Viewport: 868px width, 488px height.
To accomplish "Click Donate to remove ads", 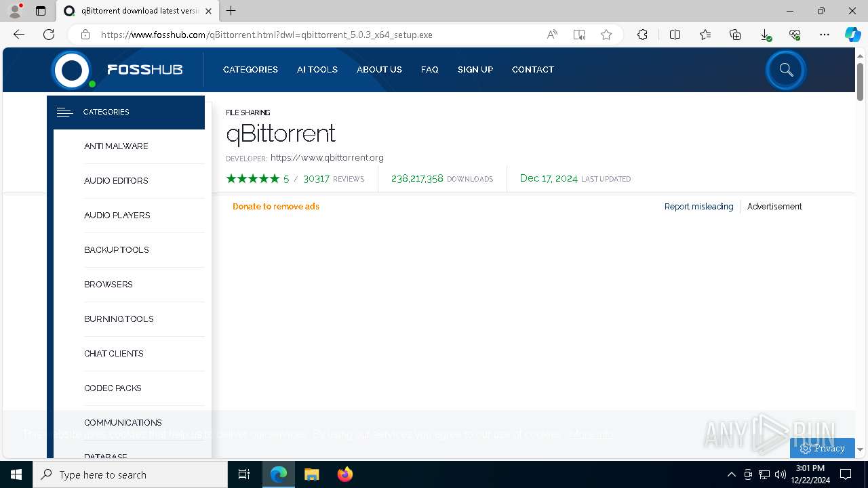I will (276, 207).
